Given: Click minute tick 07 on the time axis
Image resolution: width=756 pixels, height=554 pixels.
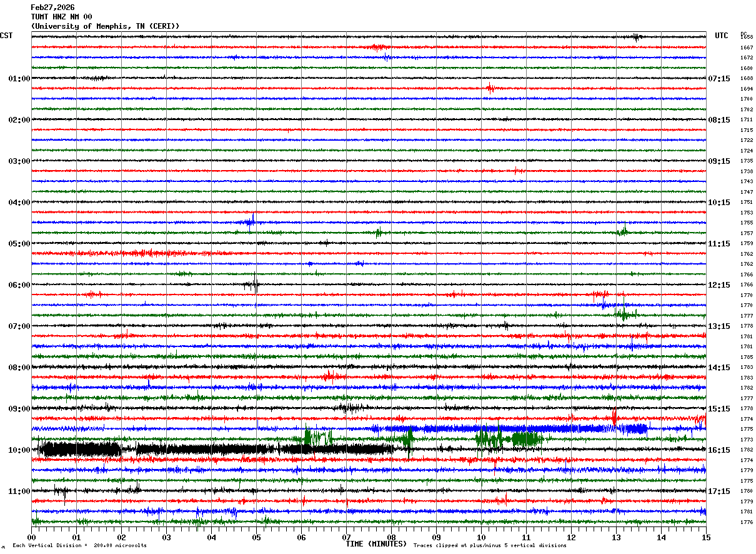Looking at the screenshot, I should pos(346,537).
